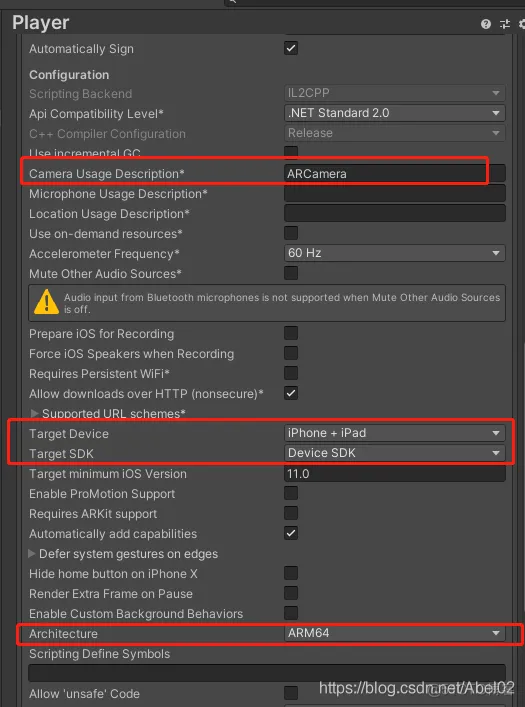This screenshot has height=707, width=525.
Task: Click Microphone Usage Description field
Action: click(x=395, y=193)
